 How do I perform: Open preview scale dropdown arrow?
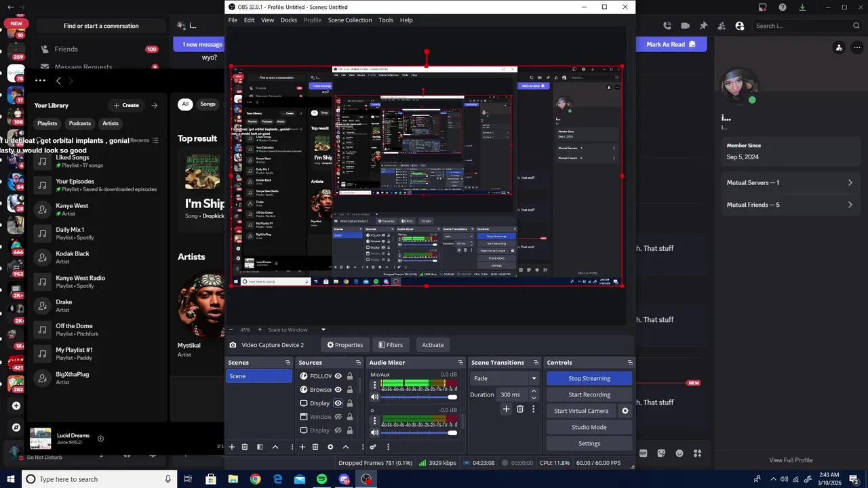(323, 329)
